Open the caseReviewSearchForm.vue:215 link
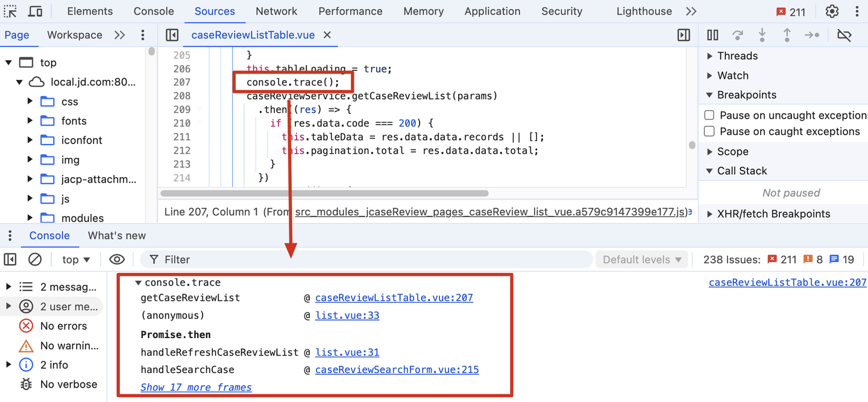 397,370
